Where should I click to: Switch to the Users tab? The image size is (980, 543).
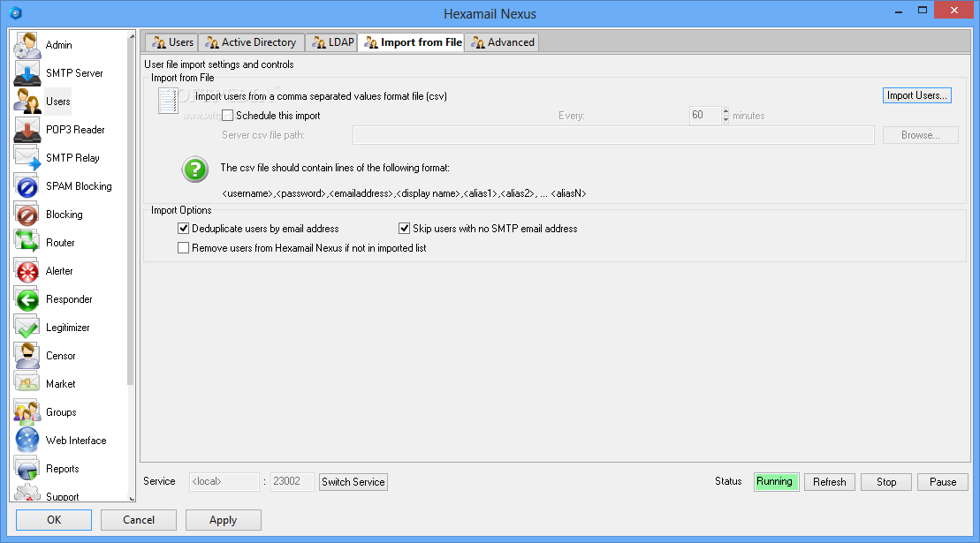point(171,42)
